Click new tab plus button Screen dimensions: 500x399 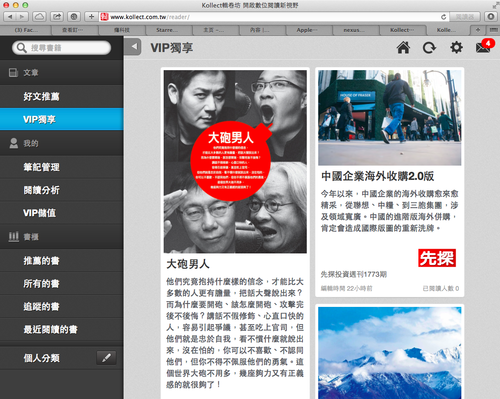tap(478, 30)
